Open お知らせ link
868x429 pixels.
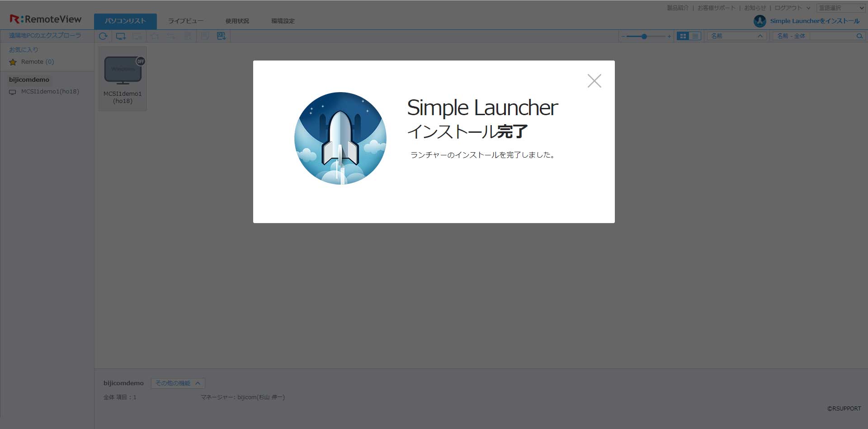click(x=755, y=8)
